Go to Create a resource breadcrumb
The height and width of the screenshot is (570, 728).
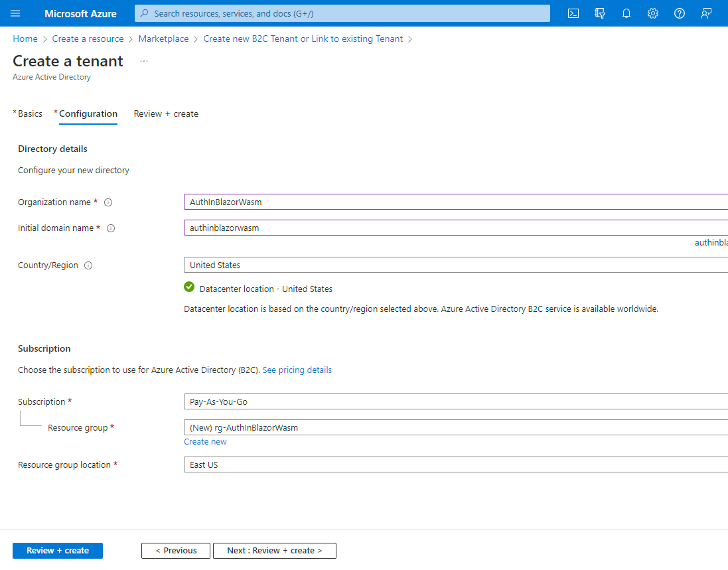88,39
